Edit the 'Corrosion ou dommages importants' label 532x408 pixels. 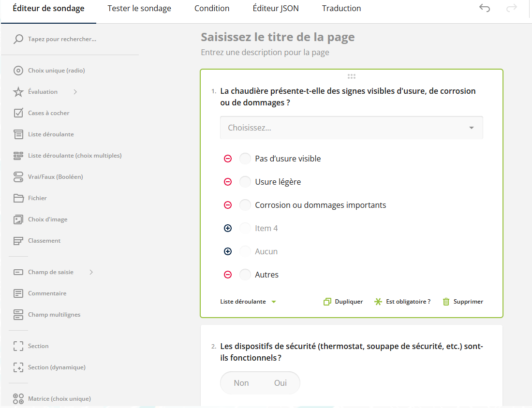coord(320,205)
